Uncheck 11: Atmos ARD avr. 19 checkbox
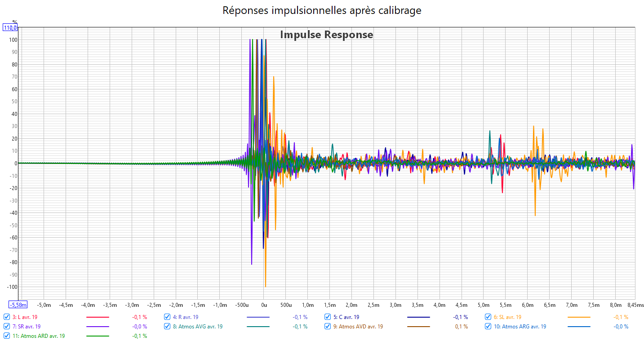Screen dimensions: 644x341 tap(7, 336)
